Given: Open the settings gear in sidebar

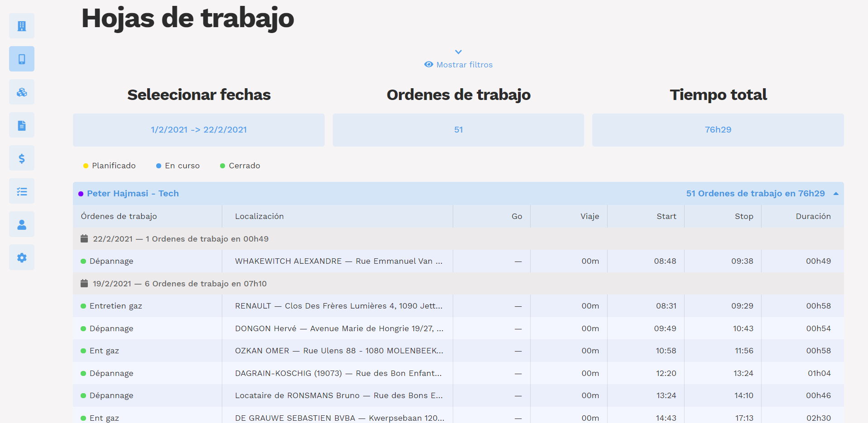Looking at the screenshot, I should coord(21,257).
